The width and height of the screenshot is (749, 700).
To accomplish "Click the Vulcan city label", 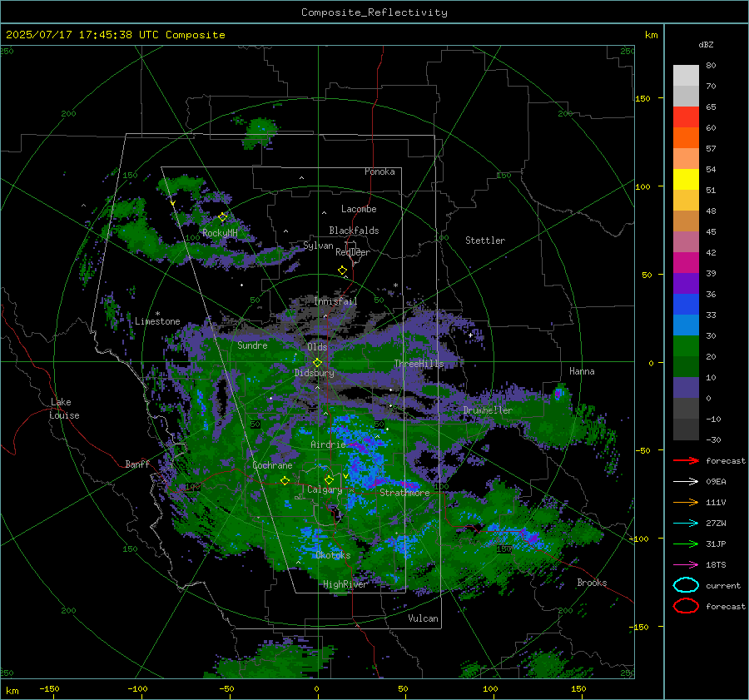I will tap(423, 618).
